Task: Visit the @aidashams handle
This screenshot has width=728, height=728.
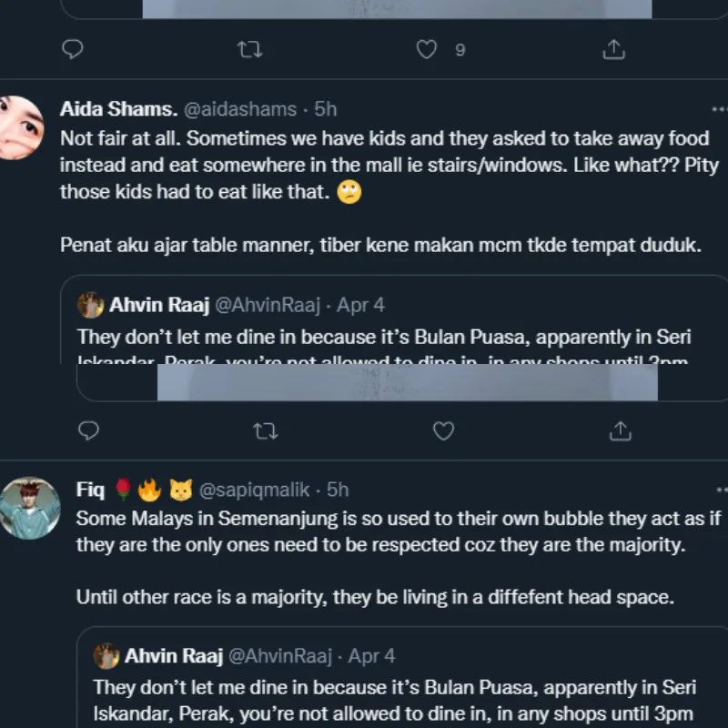Action: click(240, 109)
